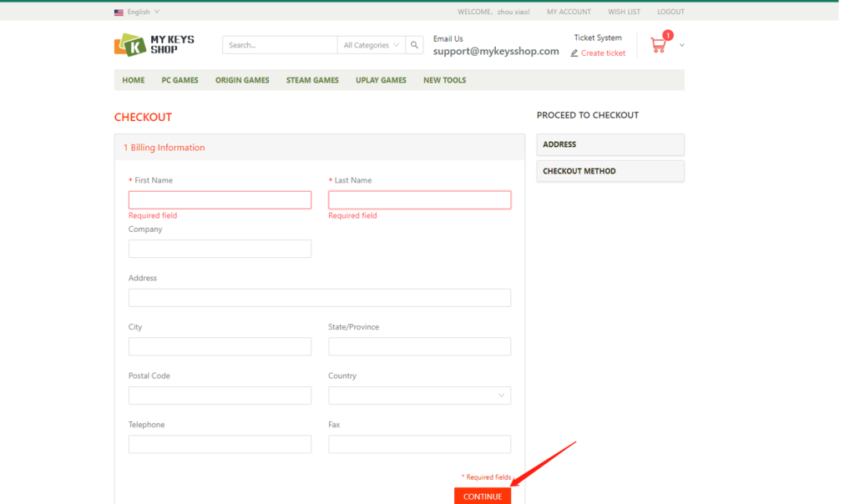This screenshot has width=855, height=504.
Task: Expand the cart dropdown arrow
Action: coord(681,45)
